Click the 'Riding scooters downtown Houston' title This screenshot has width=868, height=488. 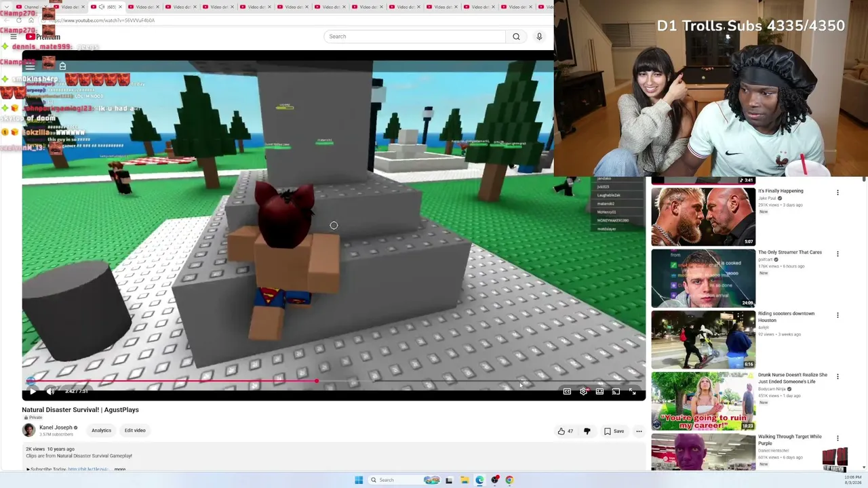(x=786, y=317)
